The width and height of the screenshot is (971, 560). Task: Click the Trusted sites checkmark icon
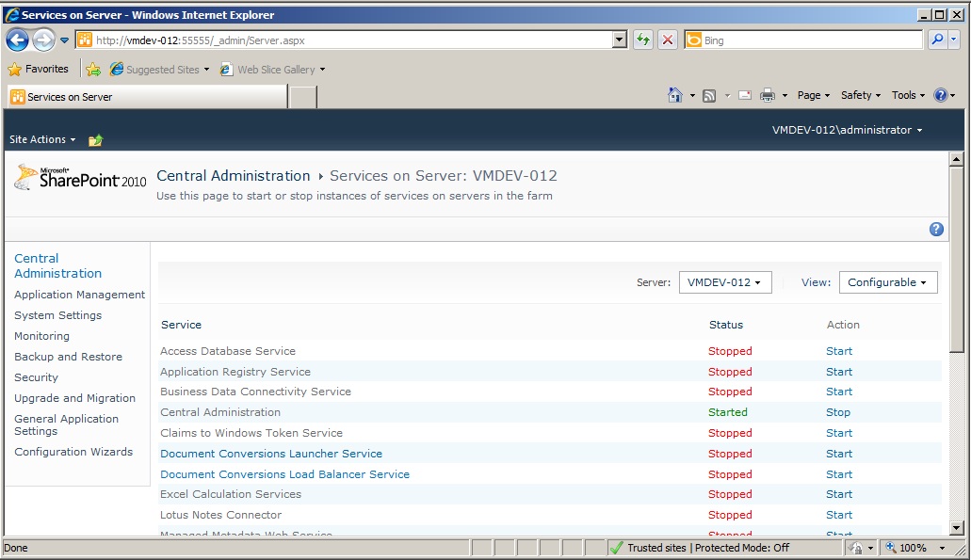coord(617,547)
